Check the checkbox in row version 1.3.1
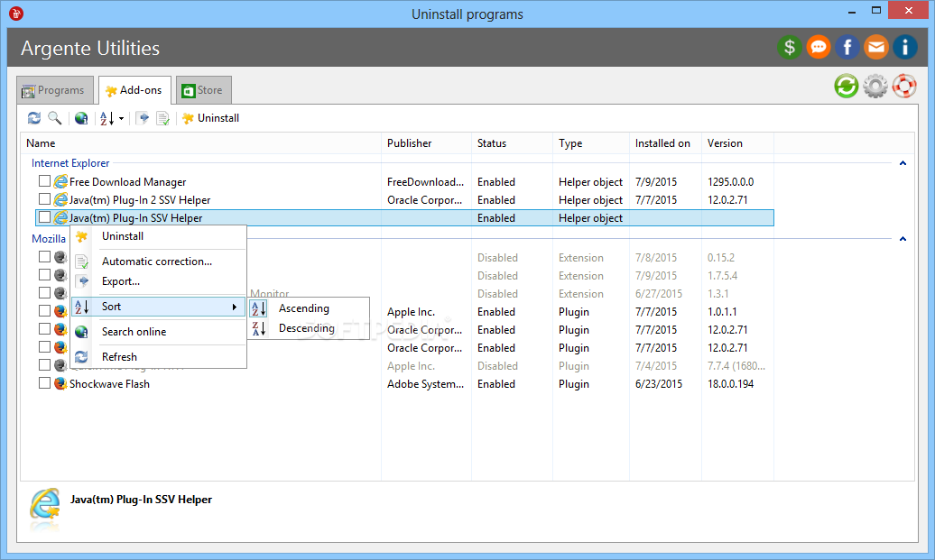The width and height of the screenshot is (935, 560). pos(44,292)
